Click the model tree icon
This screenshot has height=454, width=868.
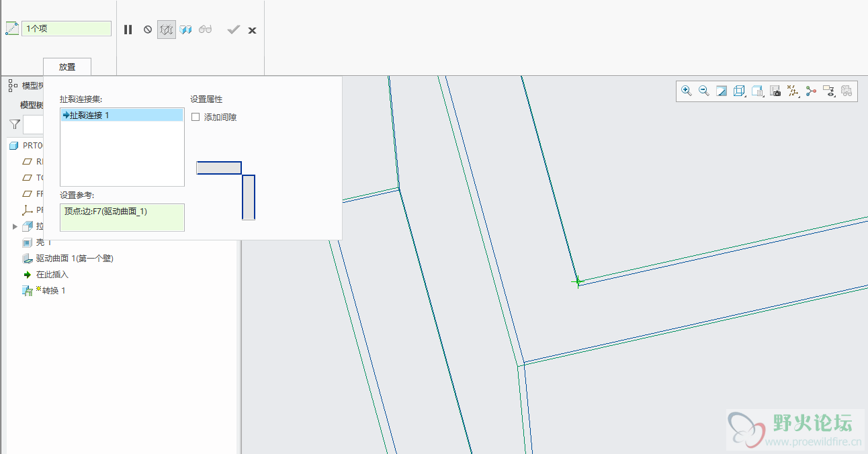[13, 85]
